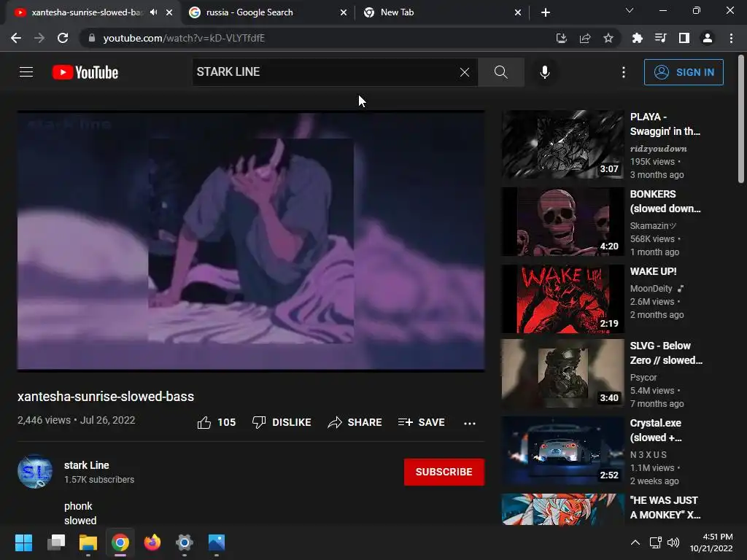Open Settings gear on taskbar
The height and width of the screenshot is (560, 747).
pos(185,542)
